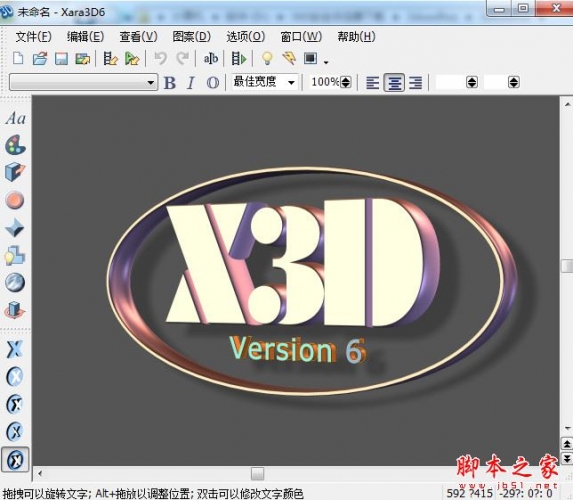Click the 100% zoom value field
This screenshot has width=573, height=500.
coord(325,82)
